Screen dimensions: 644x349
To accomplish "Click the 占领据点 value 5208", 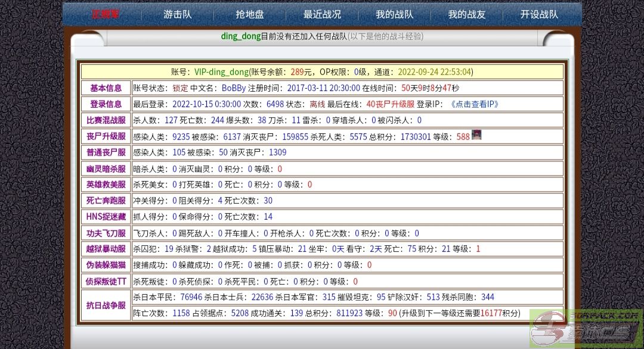I will (x=240, y=313).
